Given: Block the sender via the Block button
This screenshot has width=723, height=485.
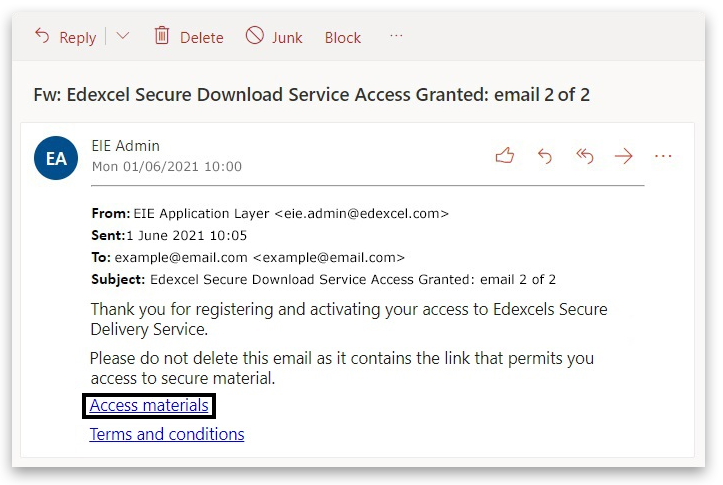Looking at the screenshot, I should coord(342,37).
